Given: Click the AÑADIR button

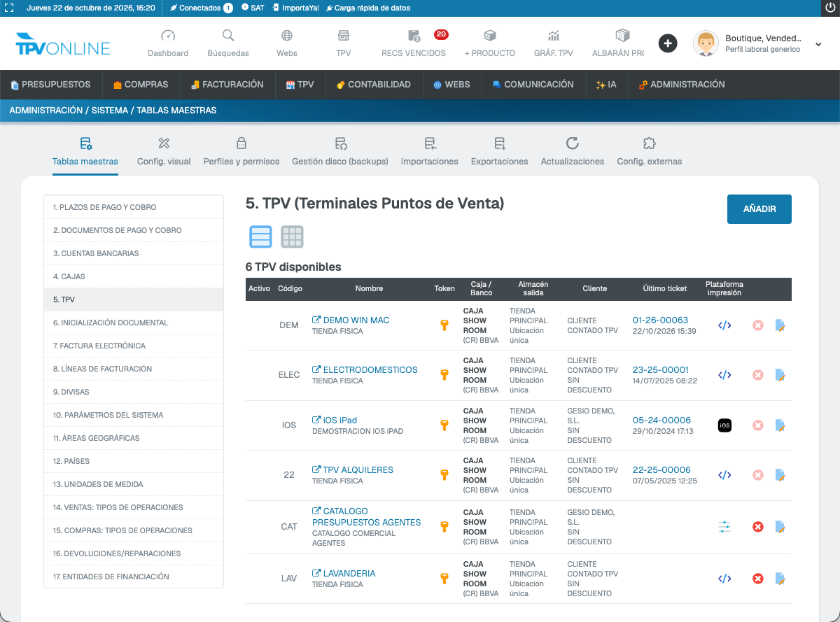Looking at the screenshot, I should coord(759,209).
